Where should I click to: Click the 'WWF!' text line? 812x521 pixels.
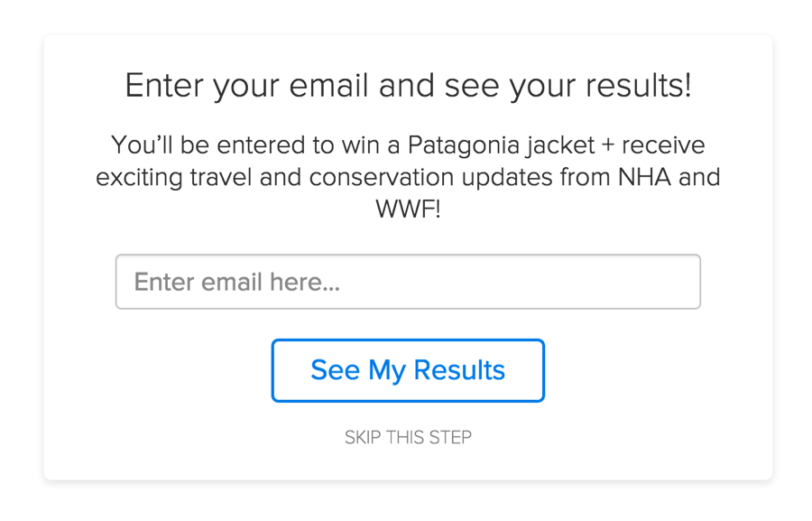[408, 209]
